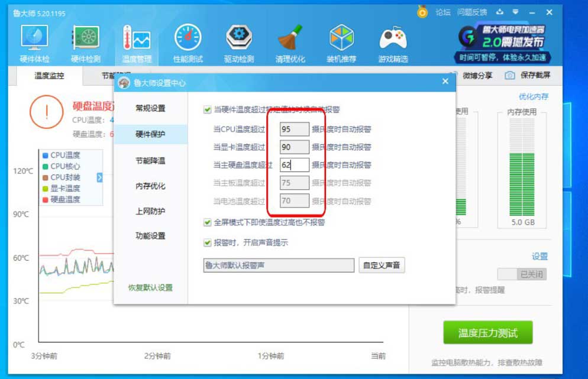This screenshot has height=379, width=588.
Task: Click 设置 link in main window
Action: coord(539,257)
